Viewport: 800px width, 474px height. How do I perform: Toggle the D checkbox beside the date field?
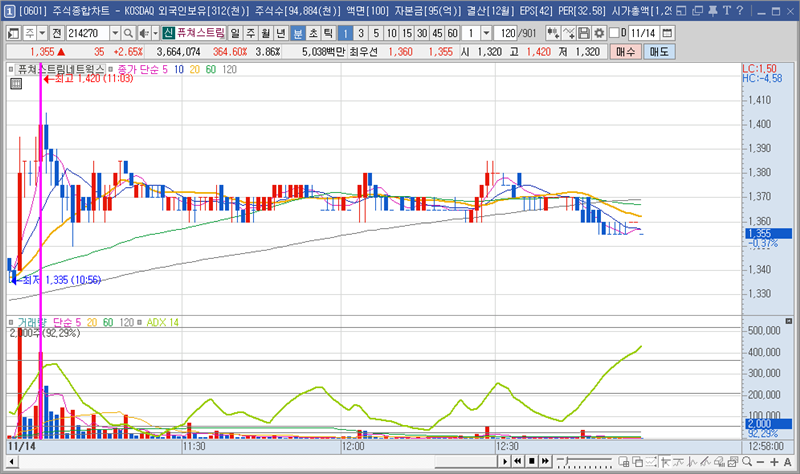pyautogui.click(x=613, y=33)
